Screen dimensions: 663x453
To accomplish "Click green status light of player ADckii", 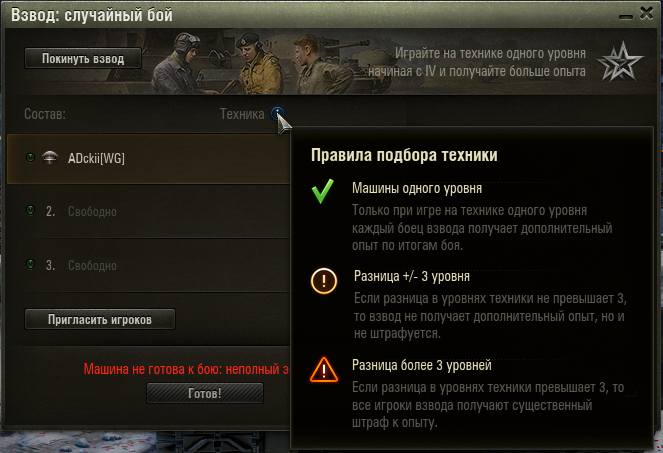I will 30,157.
